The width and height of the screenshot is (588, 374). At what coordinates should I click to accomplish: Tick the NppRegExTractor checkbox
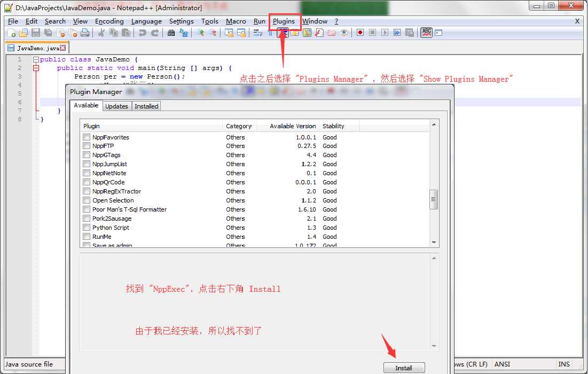click(87, 191)
